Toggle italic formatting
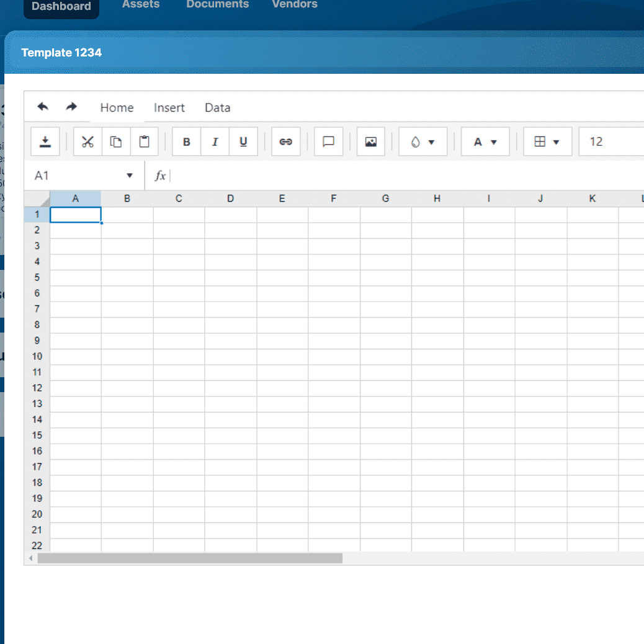The width and height of the screenshot is (644, 644). (215, 141)
